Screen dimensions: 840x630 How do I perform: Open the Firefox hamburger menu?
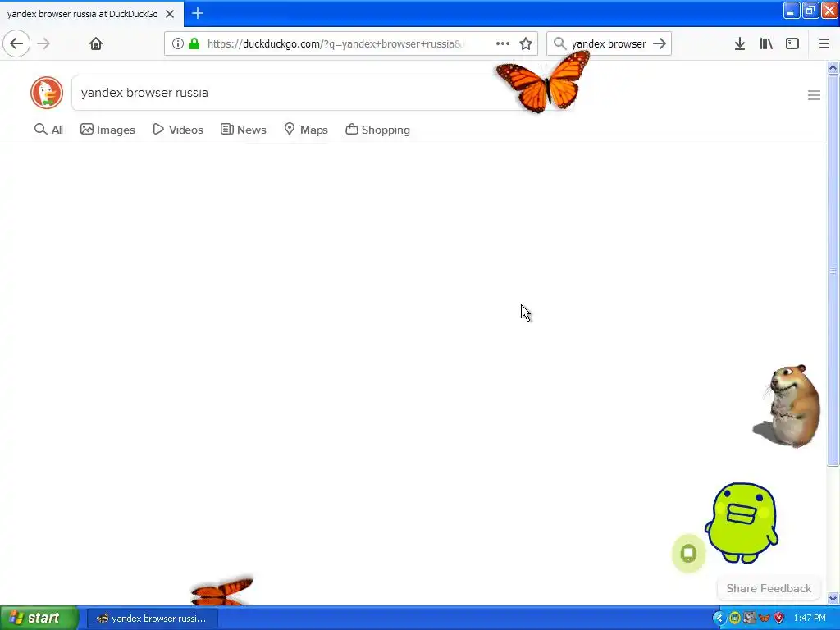(824, 44)
